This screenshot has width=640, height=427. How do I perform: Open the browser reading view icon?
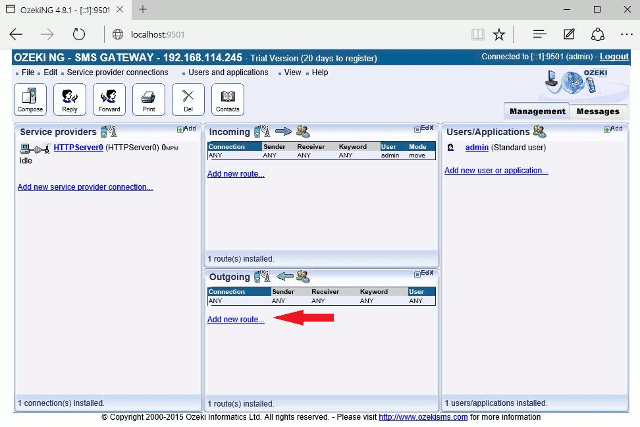tap(478, 34)
